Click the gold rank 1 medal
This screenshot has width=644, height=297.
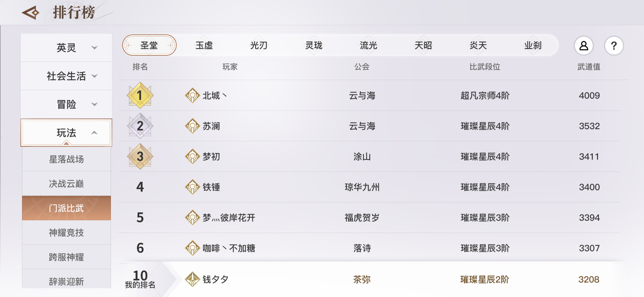pos(140,95)
